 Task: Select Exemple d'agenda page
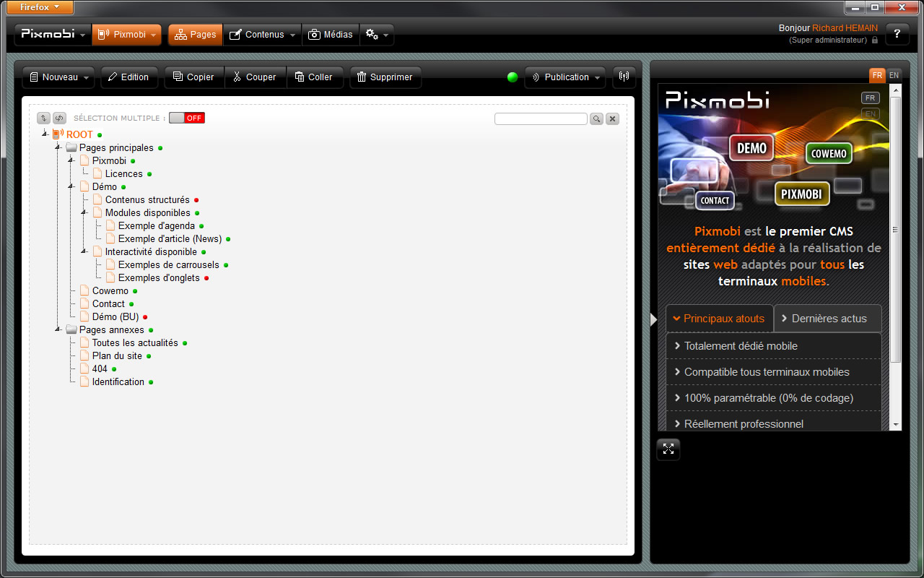157,225
